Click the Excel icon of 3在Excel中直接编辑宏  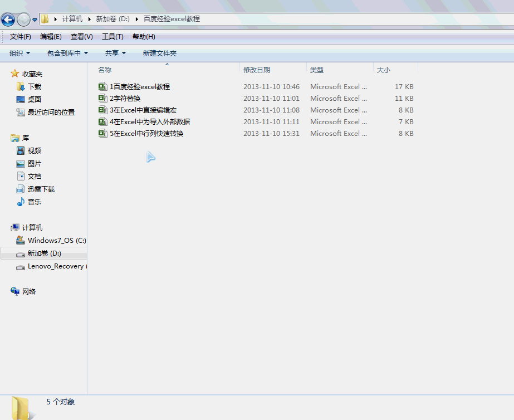pyautogui.click(x=102, y=110)
